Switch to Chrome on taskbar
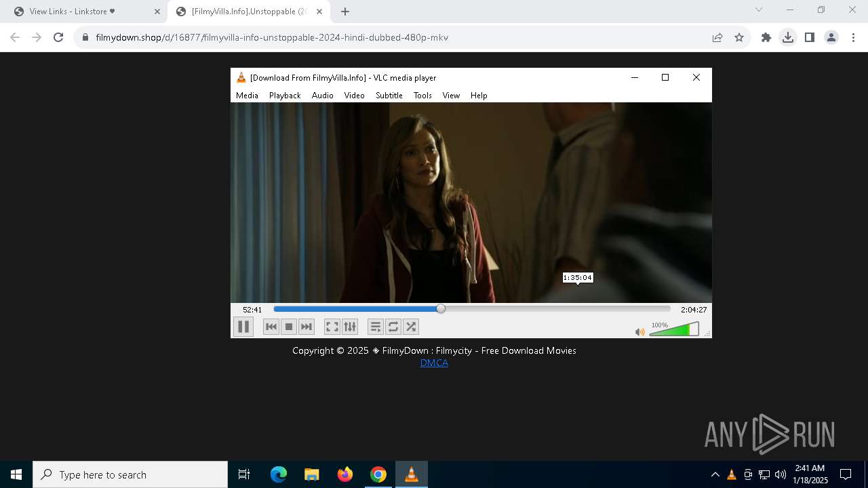This screenshot has width=868, height=488. 378,474
